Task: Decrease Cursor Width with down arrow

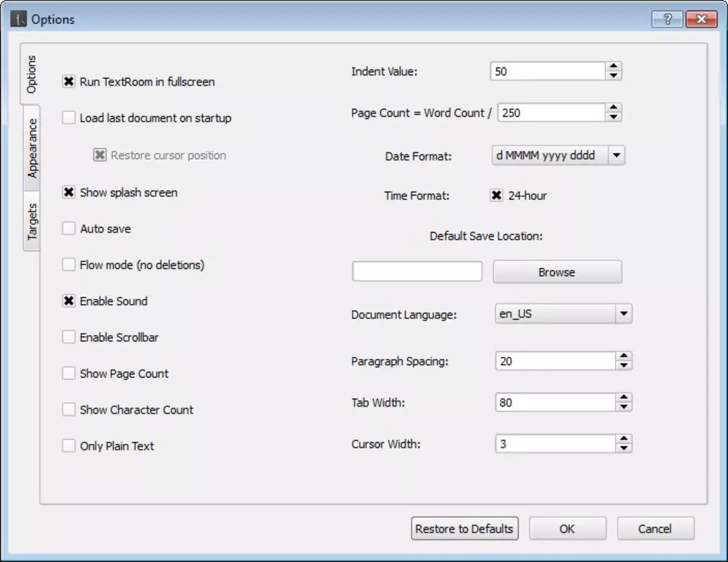Action: click(x=623, y=448)
